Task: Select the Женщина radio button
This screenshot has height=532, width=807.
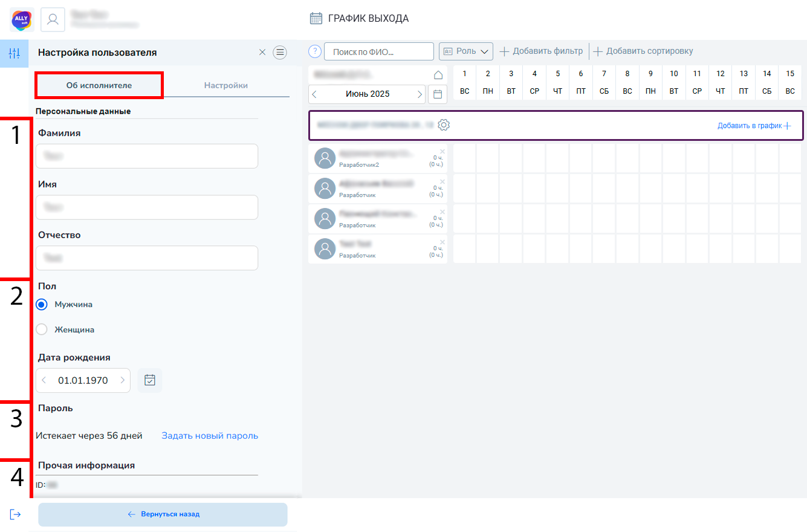Action: pyautogui.click(x=42, y=330)
